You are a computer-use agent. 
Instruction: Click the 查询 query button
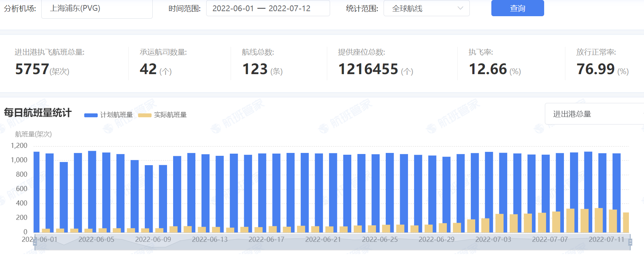(x=518, y=8)
